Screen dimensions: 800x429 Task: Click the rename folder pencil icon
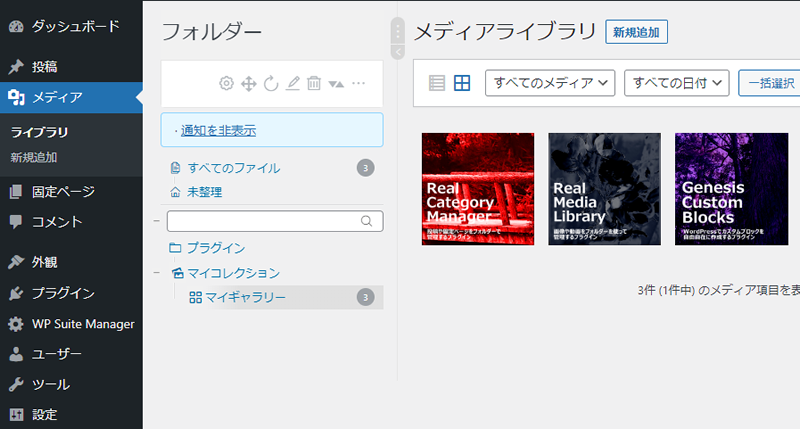click(x=292, y=83)
